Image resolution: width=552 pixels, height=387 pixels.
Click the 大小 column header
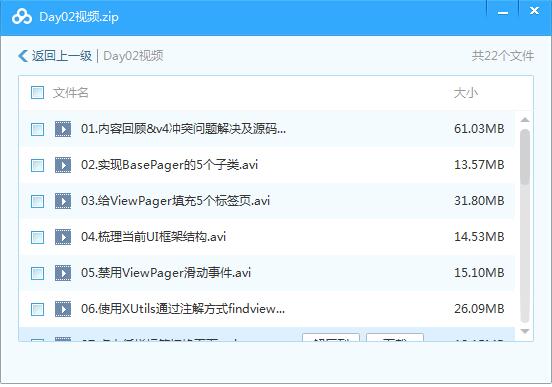[466, 93]
